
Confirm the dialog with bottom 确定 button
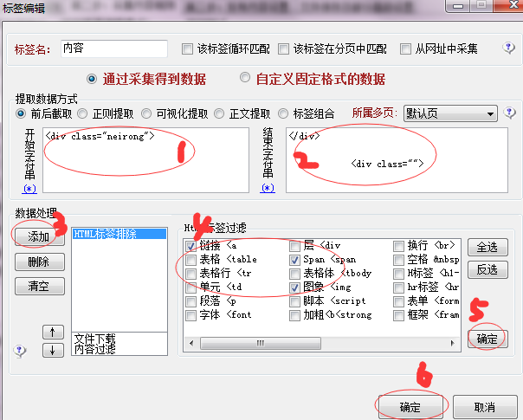click(x=410, y=407)
